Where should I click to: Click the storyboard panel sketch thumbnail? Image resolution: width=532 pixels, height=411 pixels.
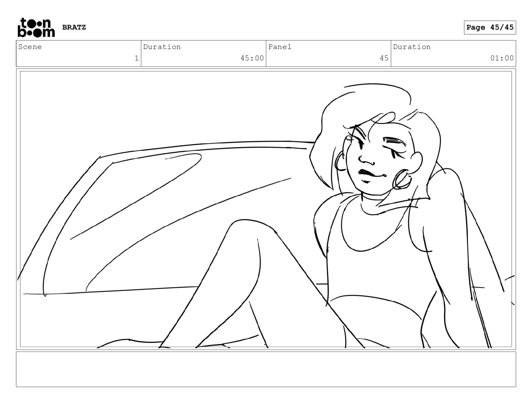(x=266, y=209)
